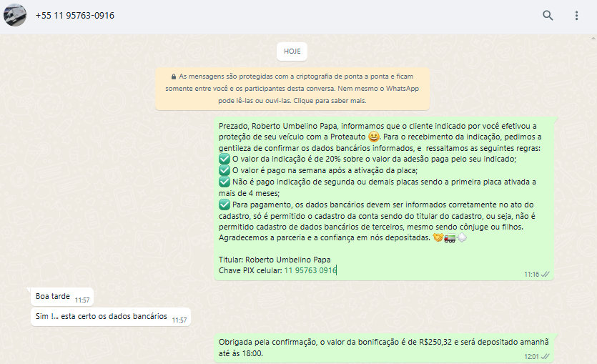The width and height of the screenshot is (597, 364).
Task: Click read receipt ticks on 12:01 message
Action: pos(546,355)
